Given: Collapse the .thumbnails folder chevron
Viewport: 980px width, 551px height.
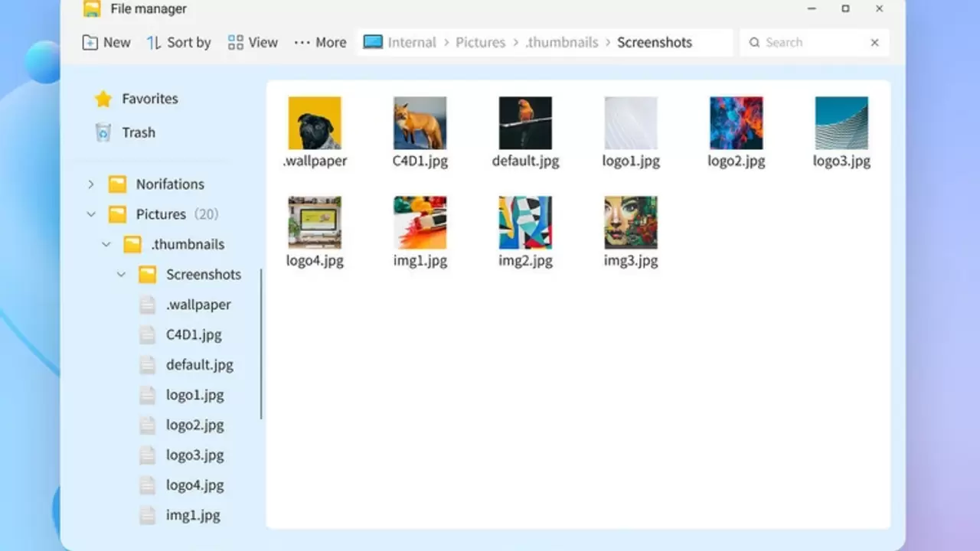Looking at the screenshot, I should 106,245.
